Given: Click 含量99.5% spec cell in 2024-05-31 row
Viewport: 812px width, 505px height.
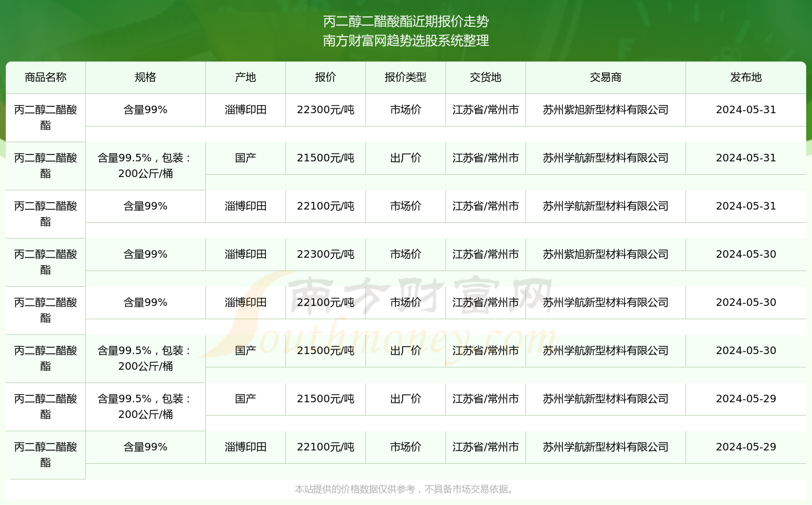Looking at the screenshot, I should point(146,165).
